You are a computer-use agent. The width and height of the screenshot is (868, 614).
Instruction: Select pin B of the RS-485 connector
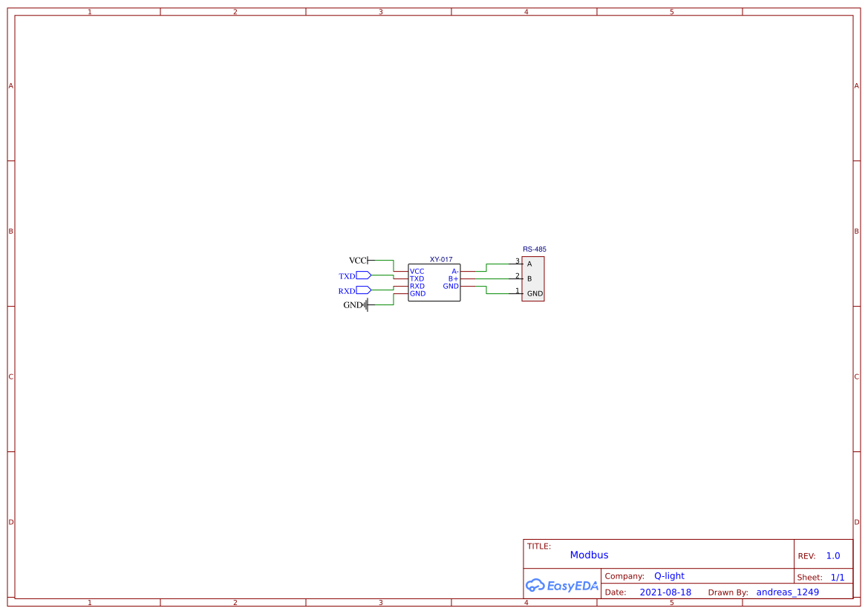coord(529,278)
